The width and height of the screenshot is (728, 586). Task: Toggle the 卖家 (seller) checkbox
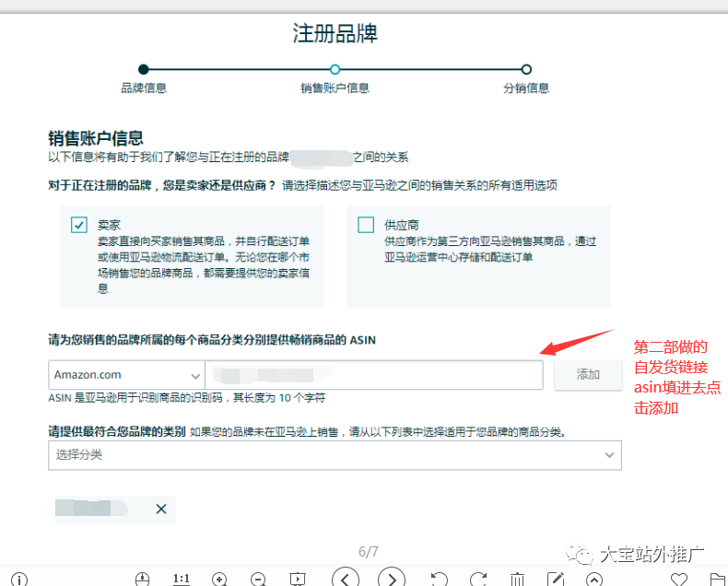79,226
